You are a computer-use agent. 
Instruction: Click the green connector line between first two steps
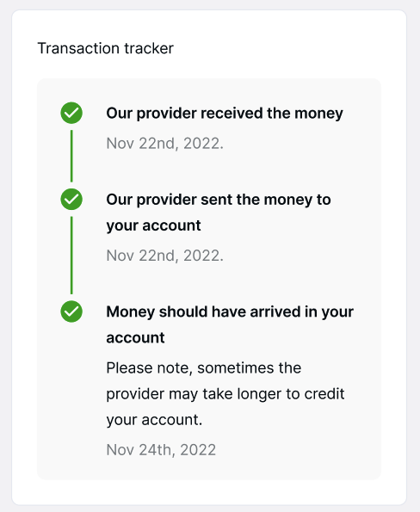71,156
